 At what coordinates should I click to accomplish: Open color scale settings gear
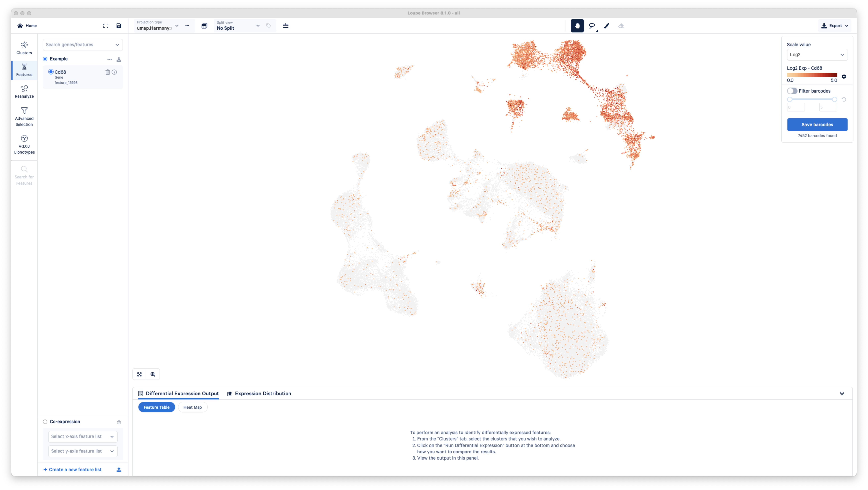tap(844, 76)
